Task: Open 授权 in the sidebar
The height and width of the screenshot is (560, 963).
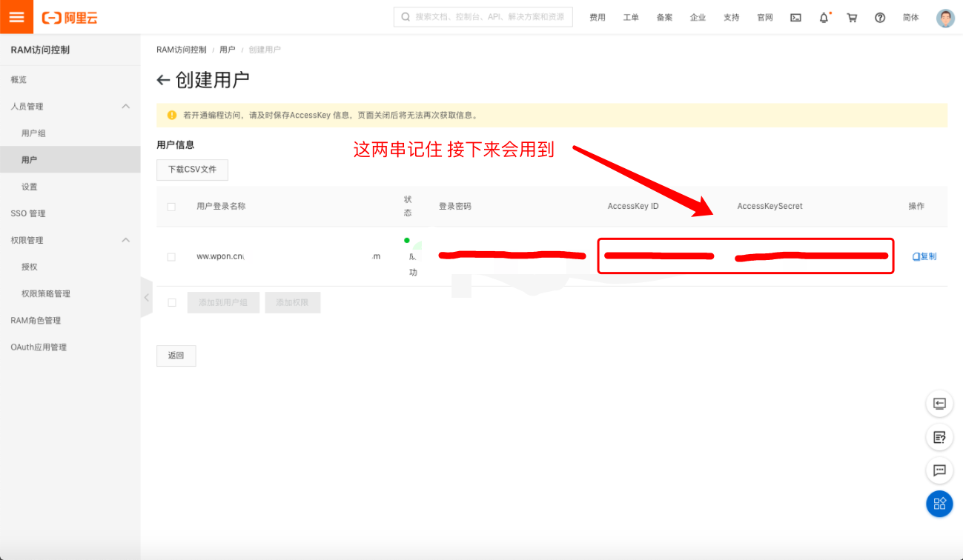Action: 29,267
